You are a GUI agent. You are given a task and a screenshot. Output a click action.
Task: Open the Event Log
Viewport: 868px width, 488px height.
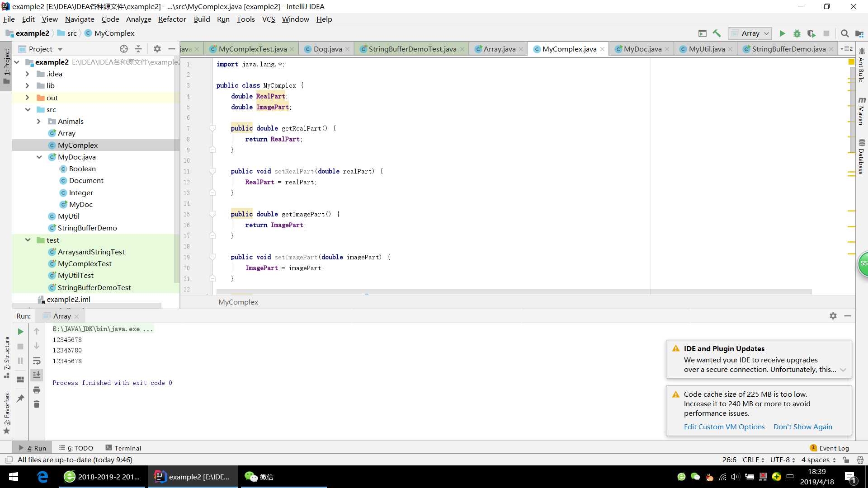tap(830, 448)
